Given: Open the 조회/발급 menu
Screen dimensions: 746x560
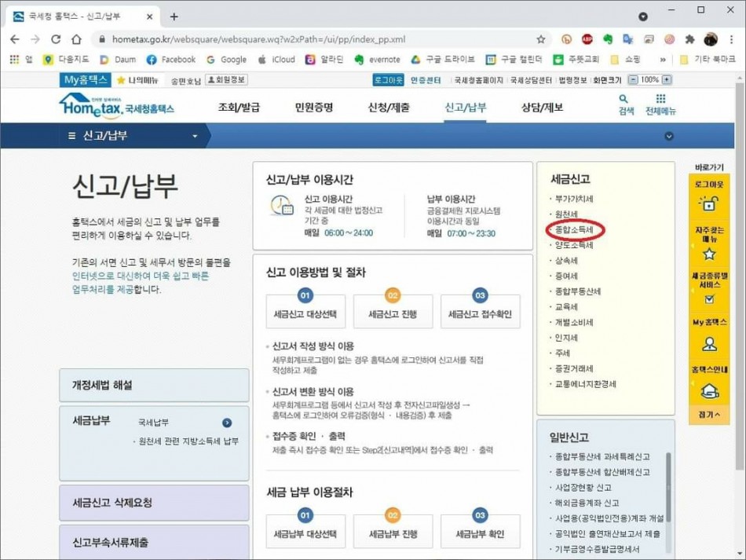Looking at the screenshot, I should point(238,108).
